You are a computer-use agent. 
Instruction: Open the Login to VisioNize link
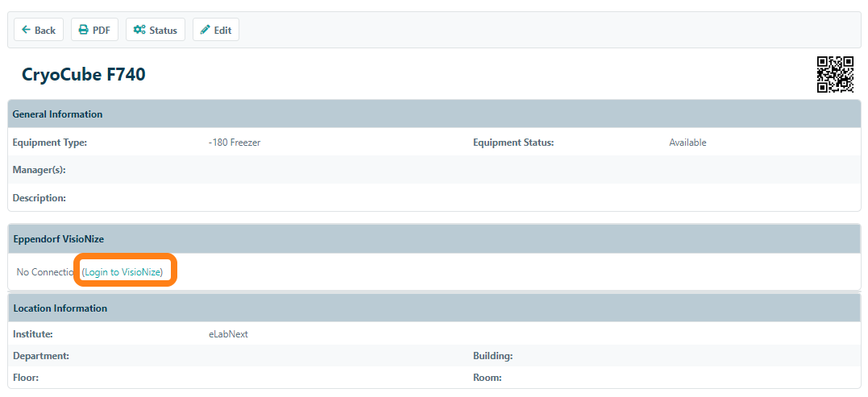[123, 272]
